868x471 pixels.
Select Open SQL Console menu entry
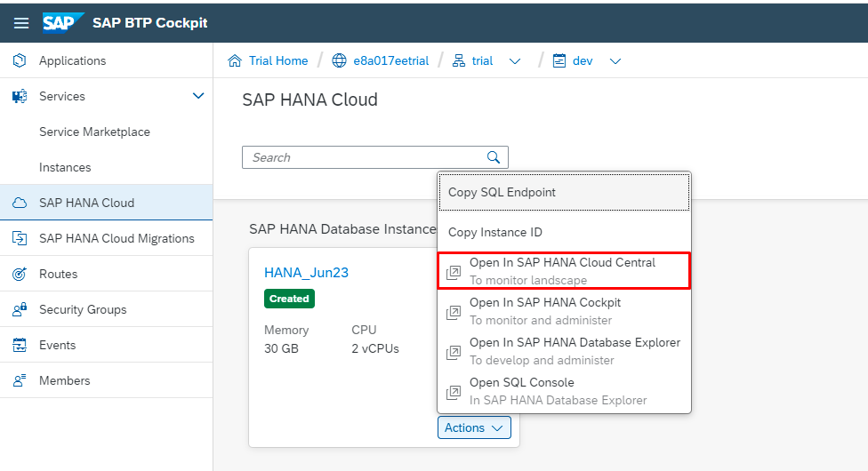coord(564,391)
